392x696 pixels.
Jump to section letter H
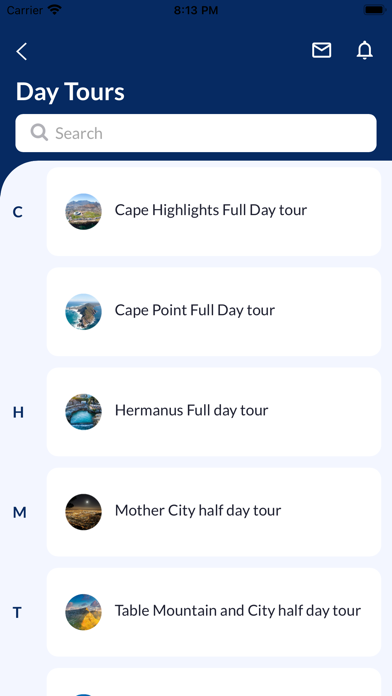click(x=18, y=412)
